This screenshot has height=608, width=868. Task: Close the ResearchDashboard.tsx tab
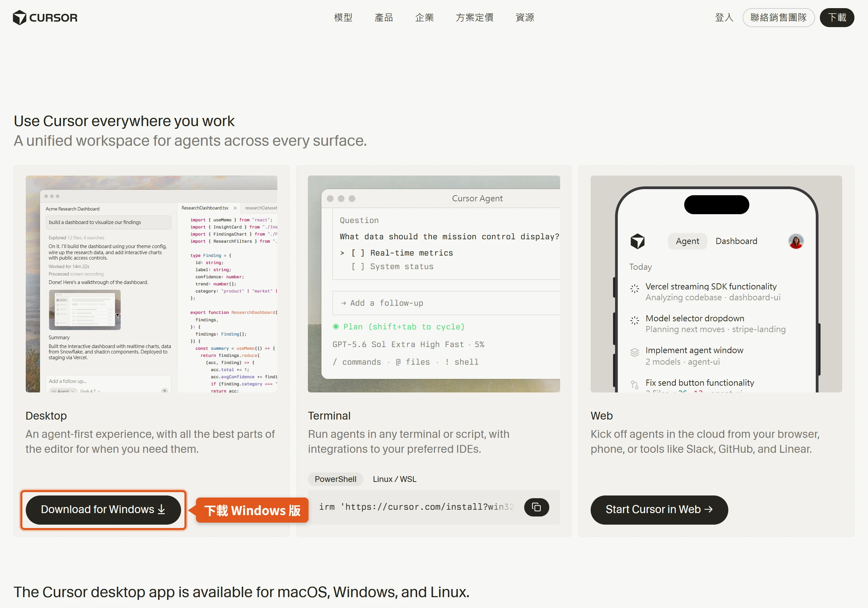pyautogui.click(x=235, y=208)
